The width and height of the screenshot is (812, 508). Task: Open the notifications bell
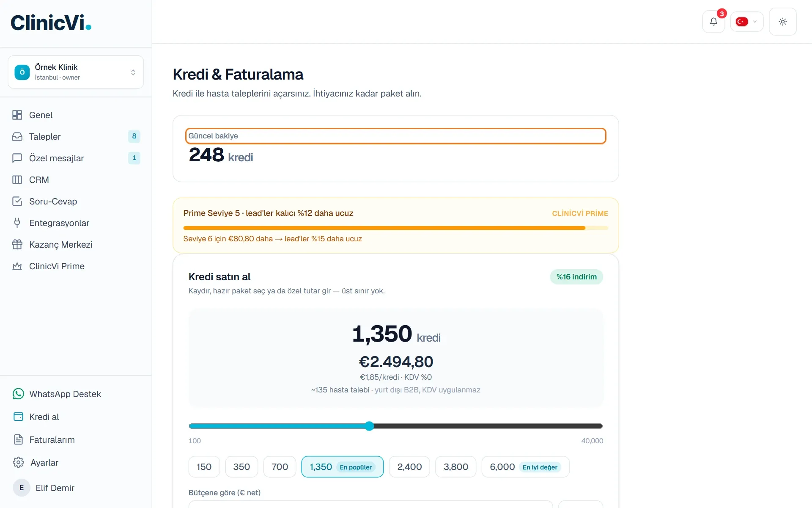click(713, 22)
